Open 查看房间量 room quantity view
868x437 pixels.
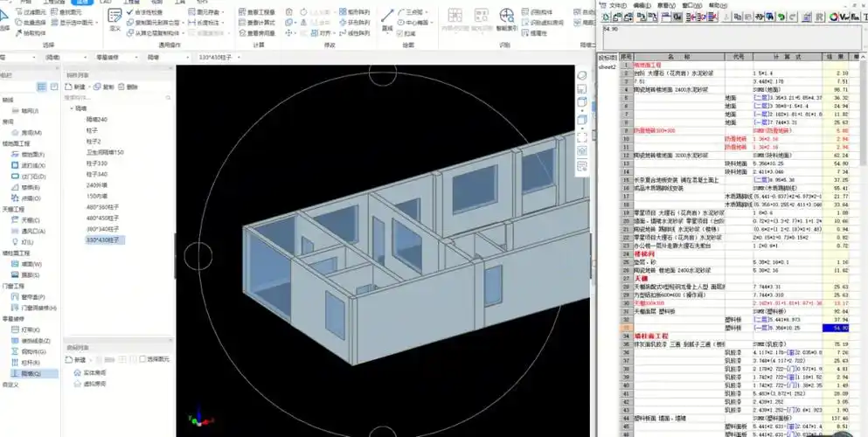257,33
